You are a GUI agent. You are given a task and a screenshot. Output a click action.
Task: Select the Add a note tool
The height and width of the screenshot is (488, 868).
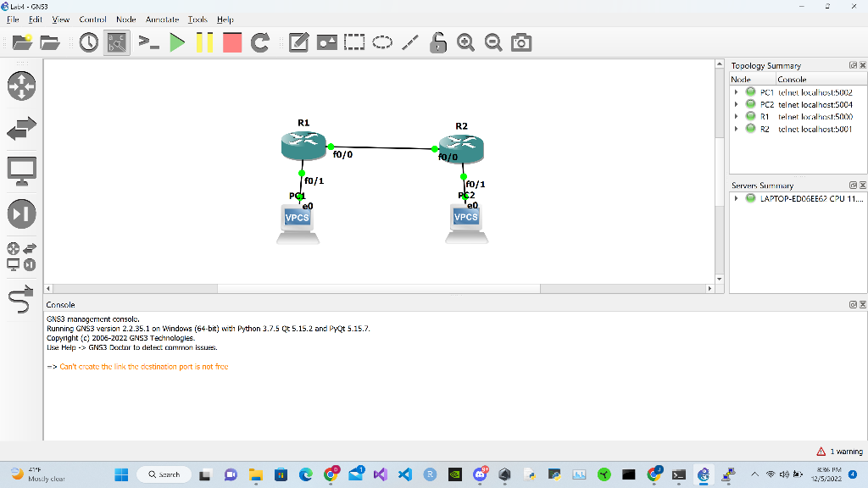point(298,42)
